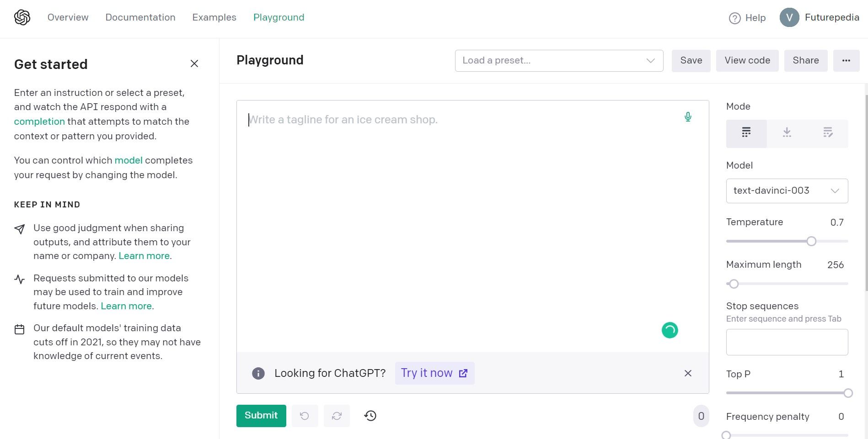Click the Temperature slider handle
This screenshot has height=439, width=868.
tap(811, 241)
